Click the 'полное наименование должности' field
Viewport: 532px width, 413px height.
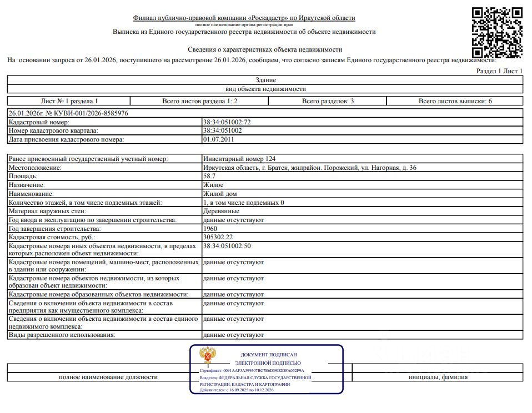click(x=108, y=377)
